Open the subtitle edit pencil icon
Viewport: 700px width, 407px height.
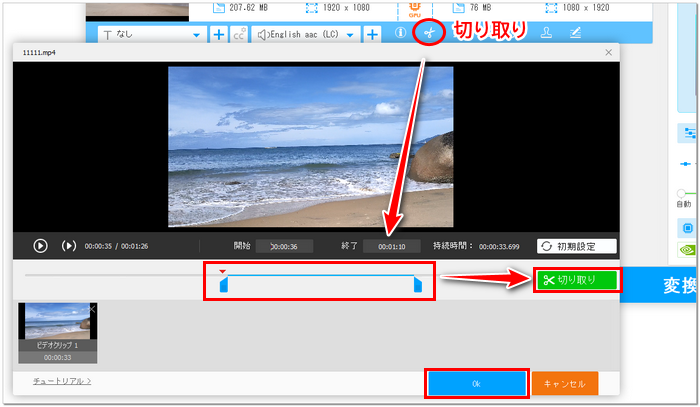click(x=575, y=33)
